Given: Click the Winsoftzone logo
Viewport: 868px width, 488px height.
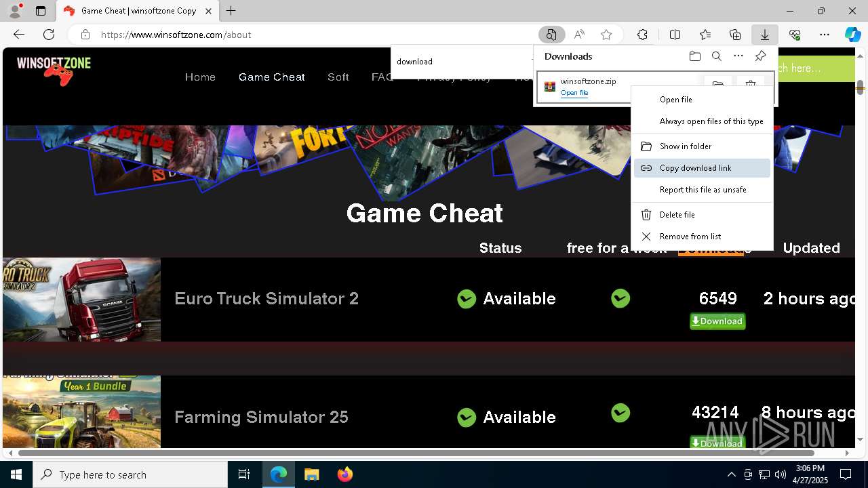Looking at the screenshot, I should click(x=54, y=70).
